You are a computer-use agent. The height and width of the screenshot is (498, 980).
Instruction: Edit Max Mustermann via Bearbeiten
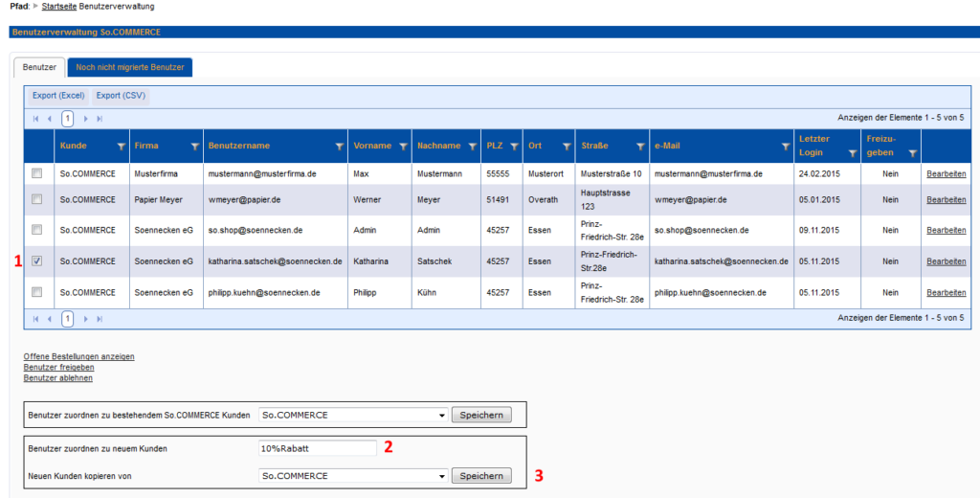pos(947,174)
